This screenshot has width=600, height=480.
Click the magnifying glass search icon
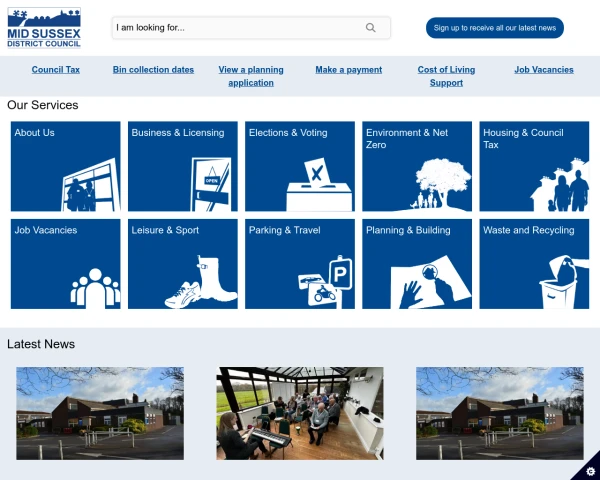point(370,28)
